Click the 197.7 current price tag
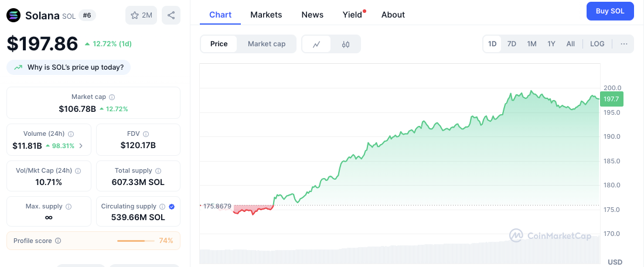This screenshot has height=267, width=644. [612, 100]
